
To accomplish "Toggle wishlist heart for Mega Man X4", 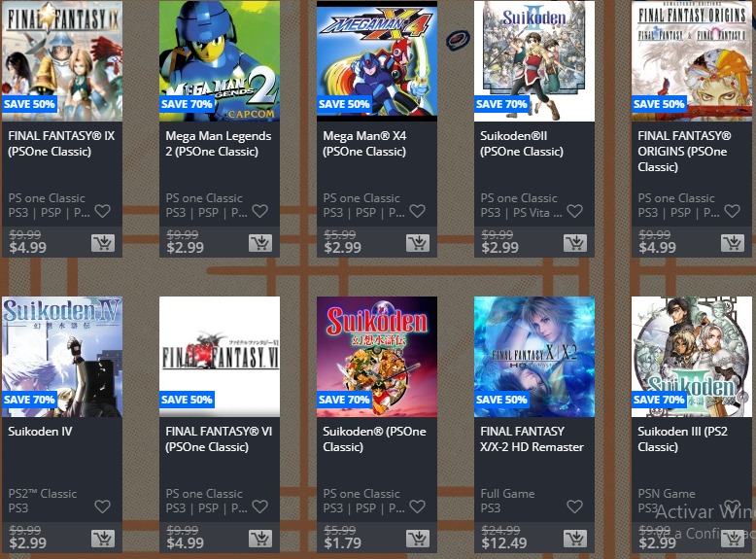I will pos(417,211).
